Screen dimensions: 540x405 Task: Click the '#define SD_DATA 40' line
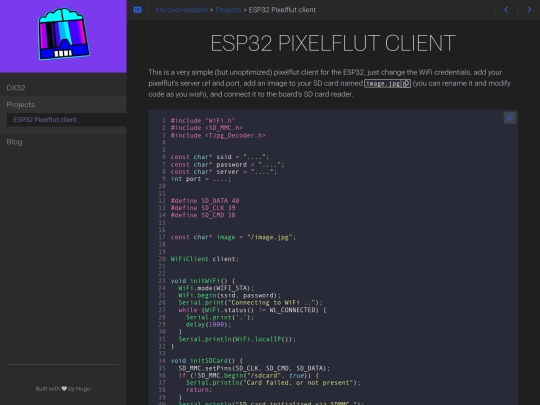[205, 200]
